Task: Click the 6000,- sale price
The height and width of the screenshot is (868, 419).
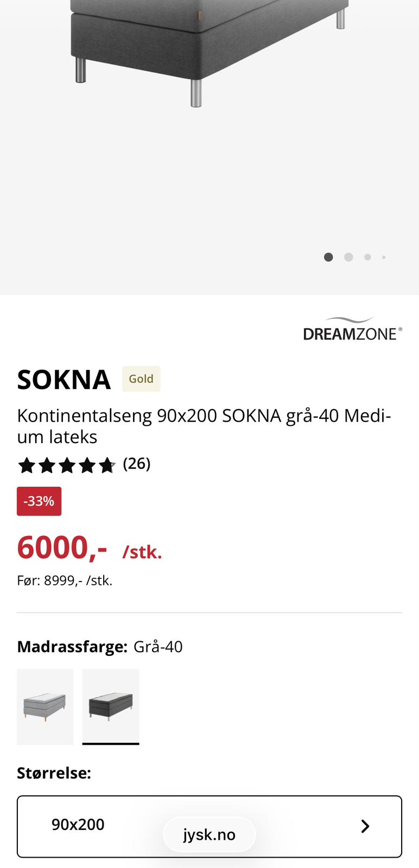Action: coord(62,548)
